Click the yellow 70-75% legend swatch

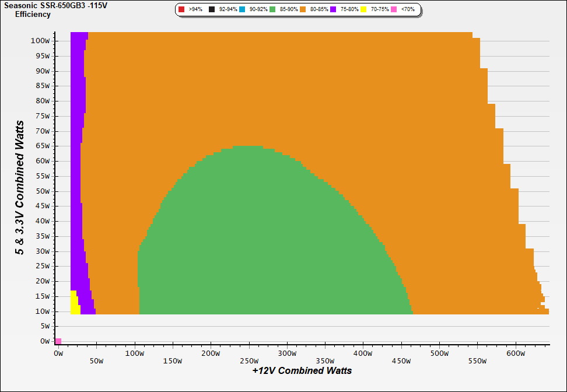363,10
